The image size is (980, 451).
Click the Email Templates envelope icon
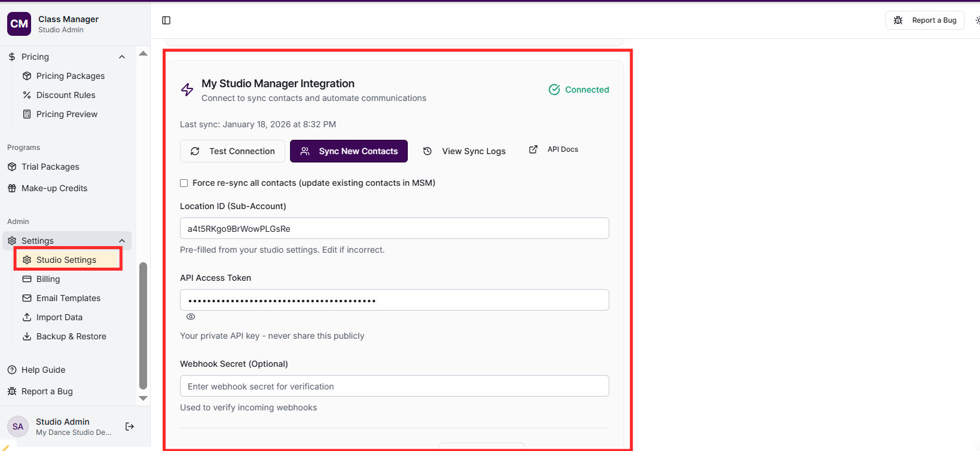click(x=27, y=298)
